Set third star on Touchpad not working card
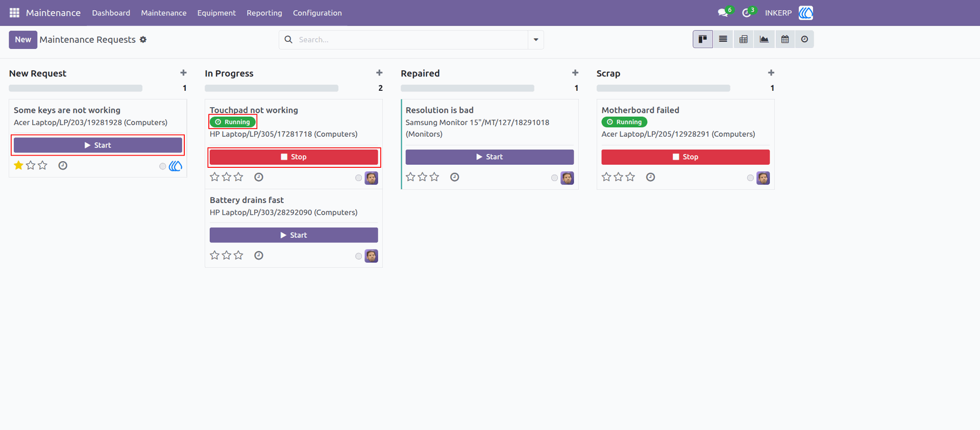The width and height of the screenshot is (980, 430). pos(238,177)
